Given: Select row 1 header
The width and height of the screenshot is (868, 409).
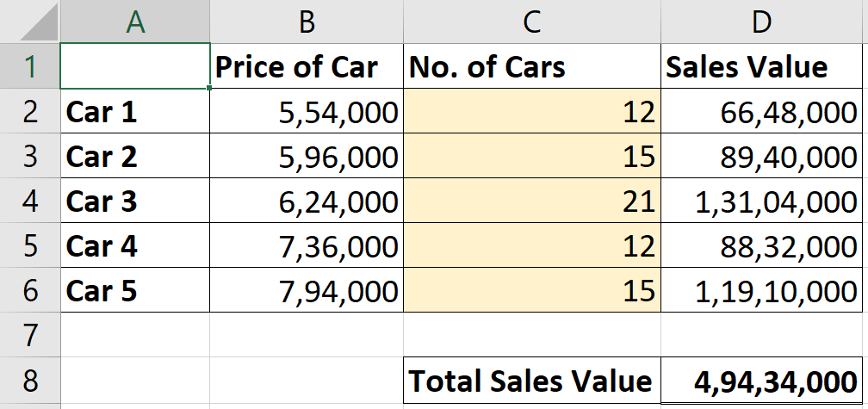Looking at the screenshot, I should 30,66.
